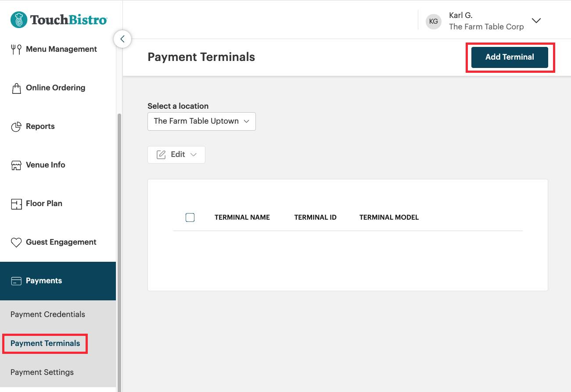
Task: Click the Reports pie chart icon
Action: coord(16,127)
